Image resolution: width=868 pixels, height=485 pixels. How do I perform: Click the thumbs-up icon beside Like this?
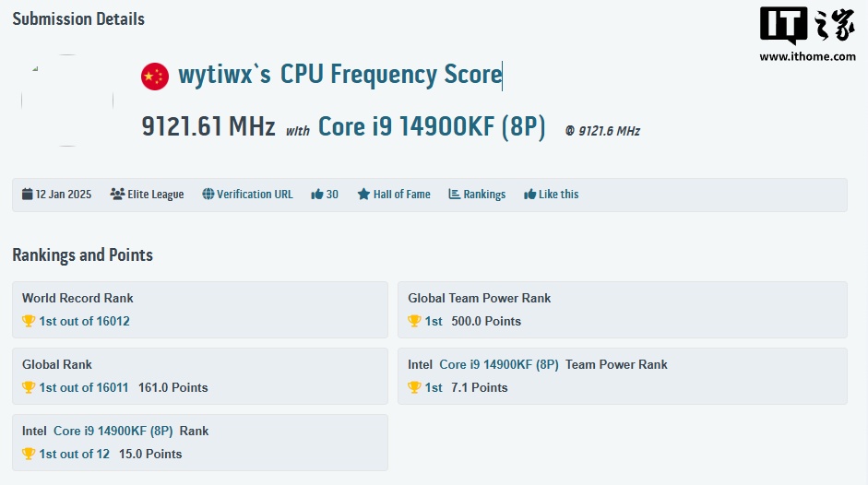[529, 195]
